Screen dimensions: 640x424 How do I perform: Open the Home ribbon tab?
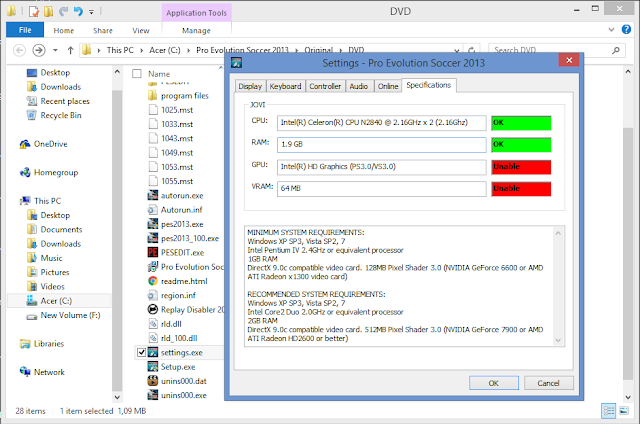[x=64, y=30]
